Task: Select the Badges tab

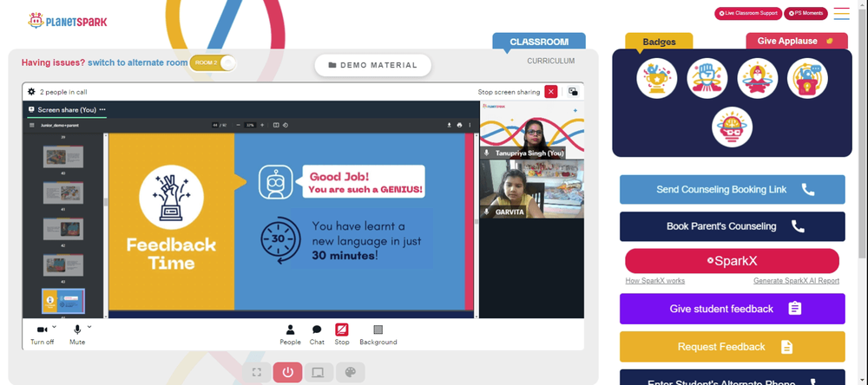Action: pos(659,42)
